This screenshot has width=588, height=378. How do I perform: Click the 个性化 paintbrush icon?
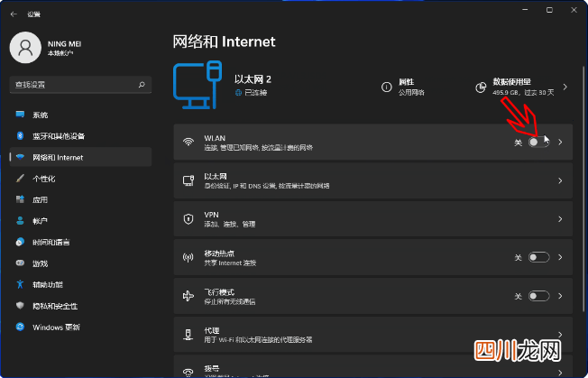coord(20,179)
